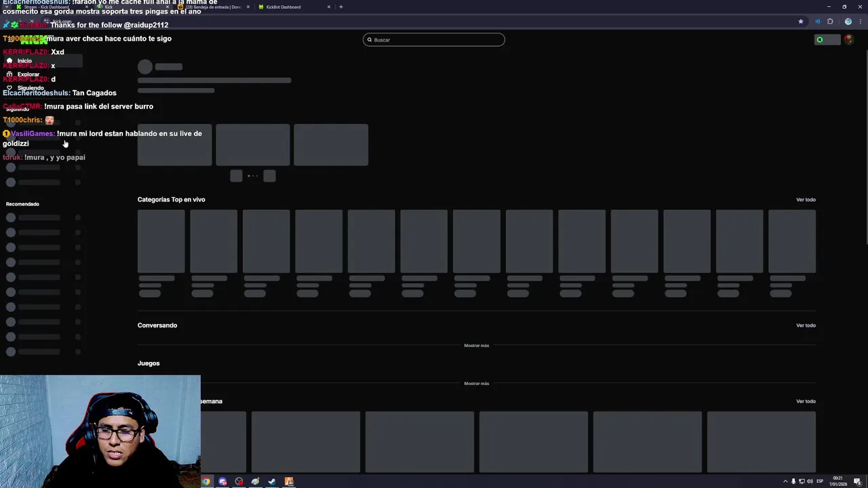Click Ver todo in the bottom weekly section

click(806, 401)
